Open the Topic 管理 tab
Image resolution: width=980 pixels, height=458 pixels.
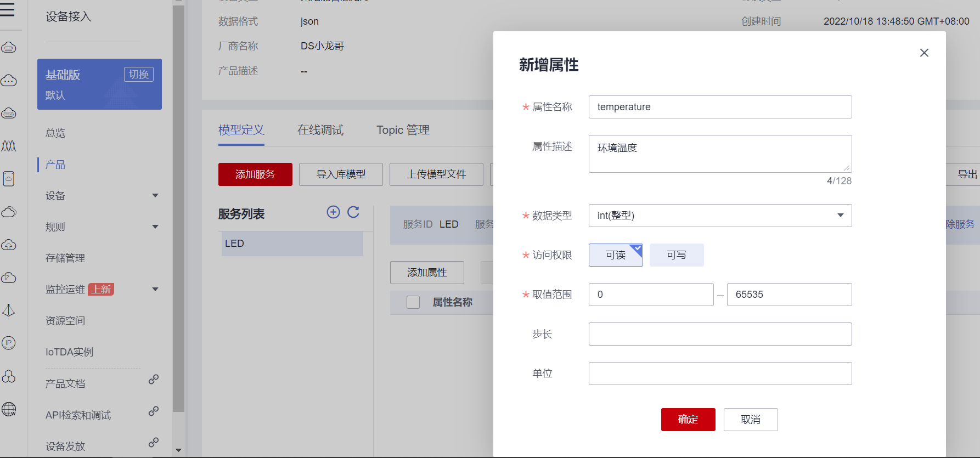(x=403, y=130)
